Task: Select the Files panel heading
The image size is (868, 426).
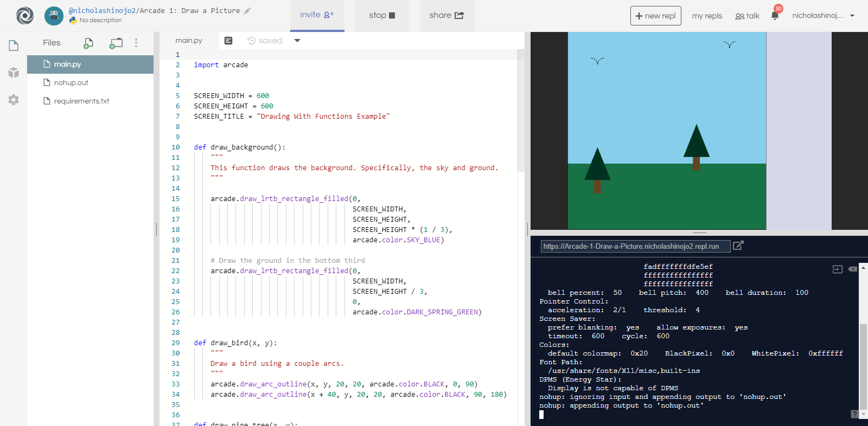Action: click(x=52, y=43)
